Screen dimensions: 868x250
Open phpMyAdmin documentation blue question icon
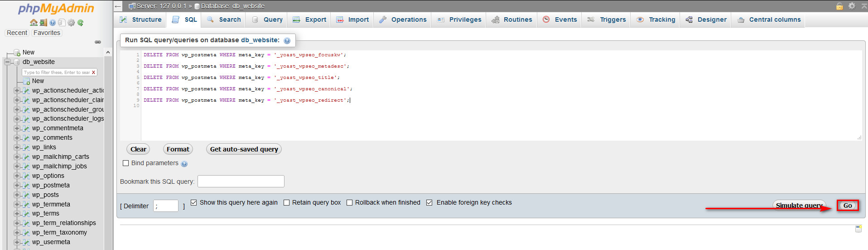(x=53, y=23)
